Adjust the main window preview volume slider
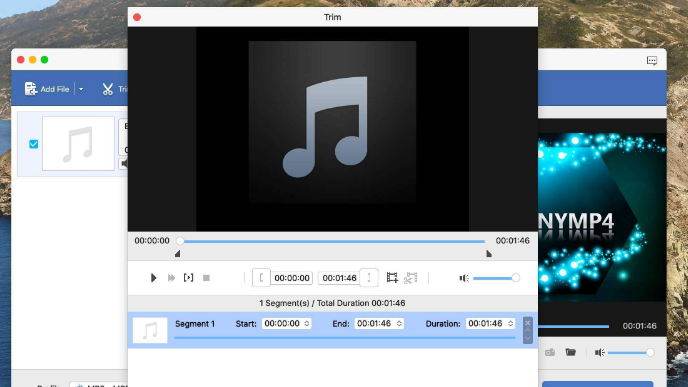 tap(631, 352)
